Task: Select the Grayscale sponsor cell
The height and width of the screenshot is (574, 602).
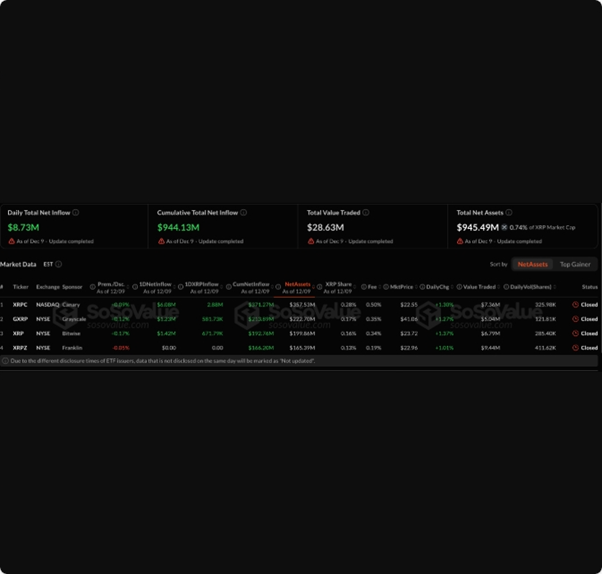Action: pos(74,319)
